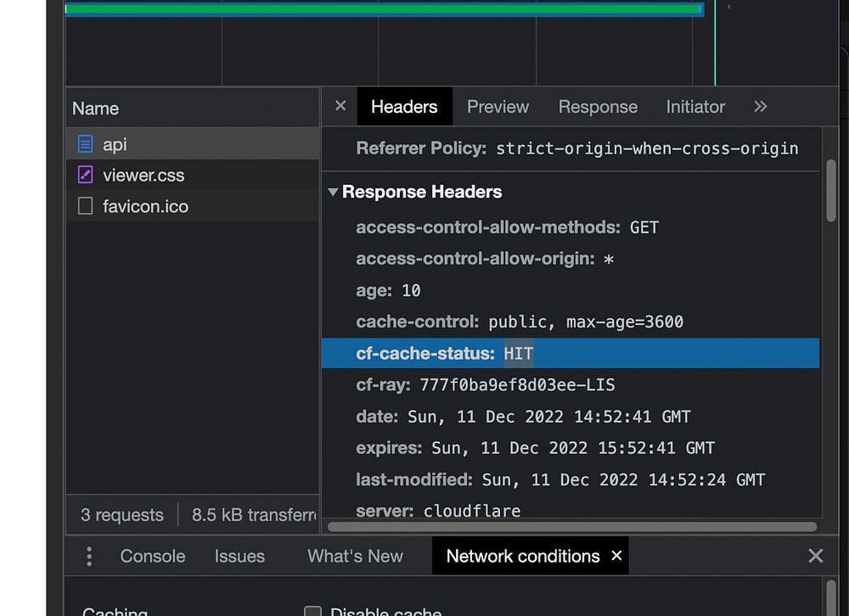
Task: Click the favicon.ico file icon
Action: tap(85, 206)
